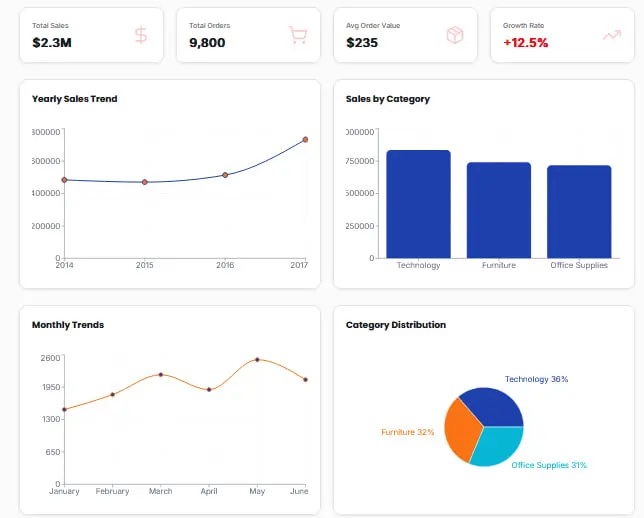
Task: Select the +12.5% growth rate value
Action: 526,42
